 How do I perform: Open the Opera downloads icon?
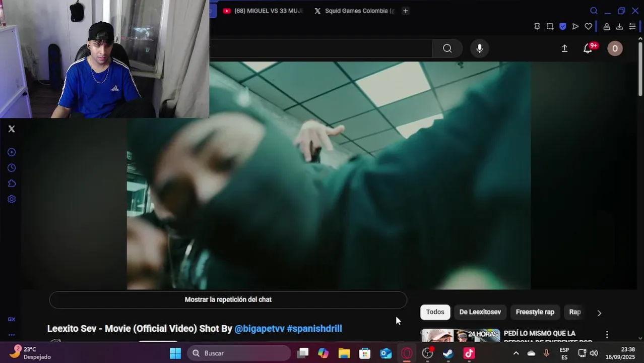pos(619,27)
